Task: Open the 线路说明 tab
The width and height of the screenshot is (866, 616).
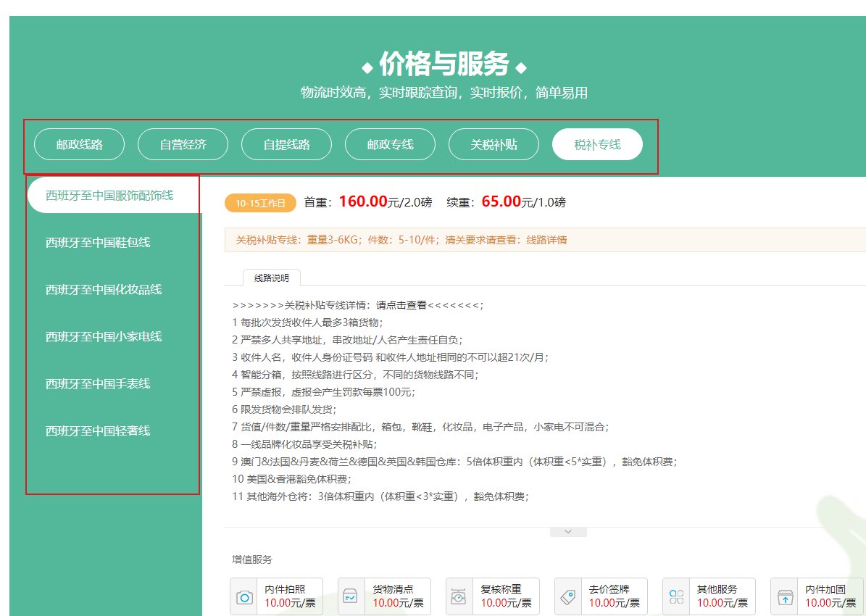Action: [272, 278]
